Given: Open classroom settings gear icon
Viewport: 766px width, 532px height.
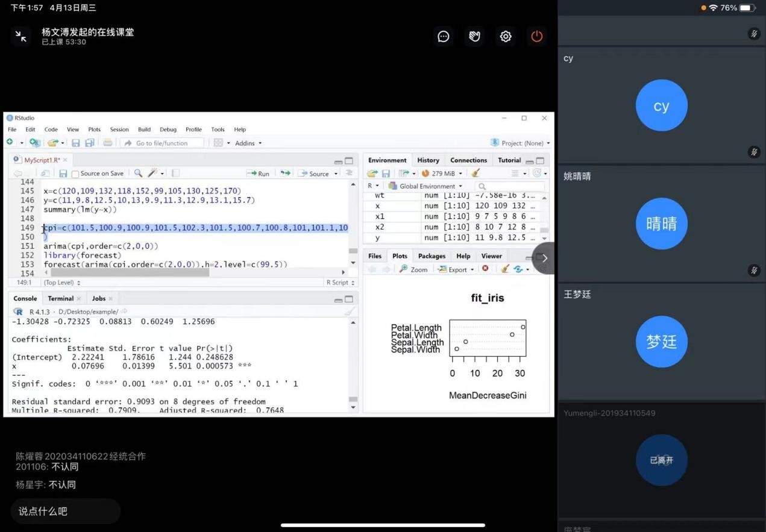Looking at the screenshot, I should [x=506, y=37].
